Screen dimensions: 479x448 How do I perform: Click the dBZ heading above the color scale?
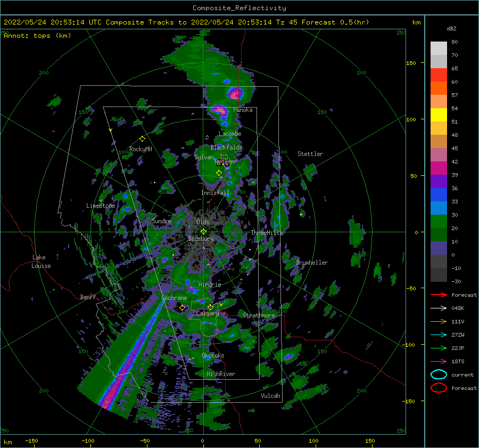point(451,28)
